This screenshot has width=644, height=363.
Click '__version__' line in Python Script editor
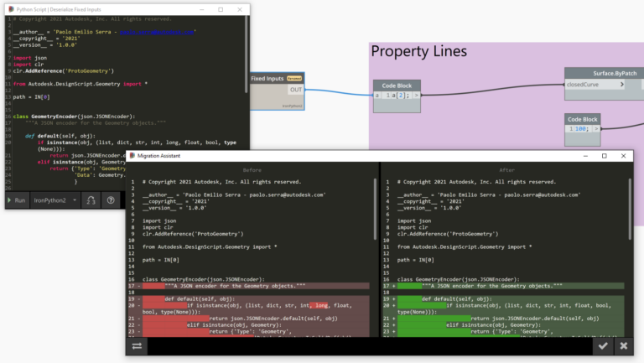[x=44, y=45]
